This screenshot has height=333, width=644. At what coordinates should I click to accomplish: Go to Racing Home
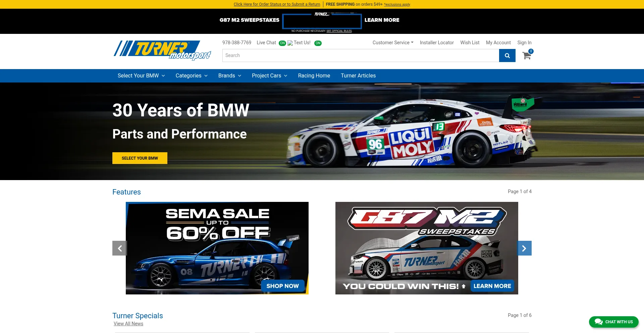[x=314, y=76]
